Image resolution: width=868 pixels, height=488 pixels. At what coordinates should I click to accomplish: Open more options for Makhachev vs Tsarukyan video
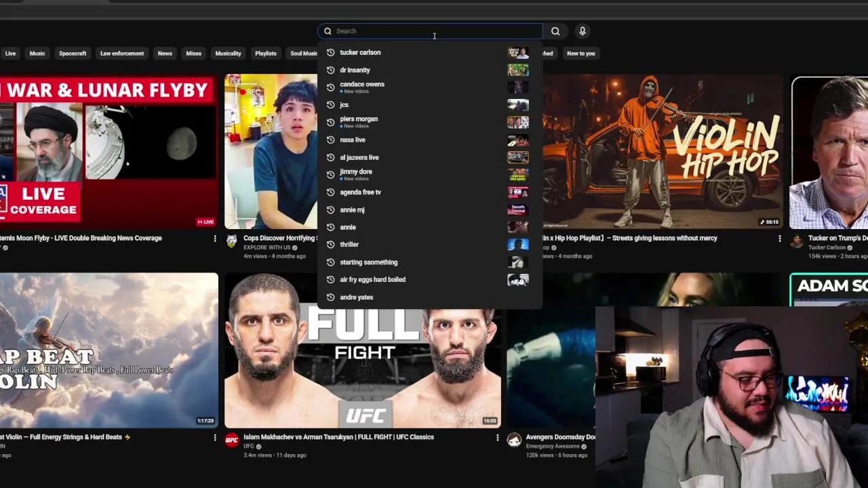pos(497,438)
